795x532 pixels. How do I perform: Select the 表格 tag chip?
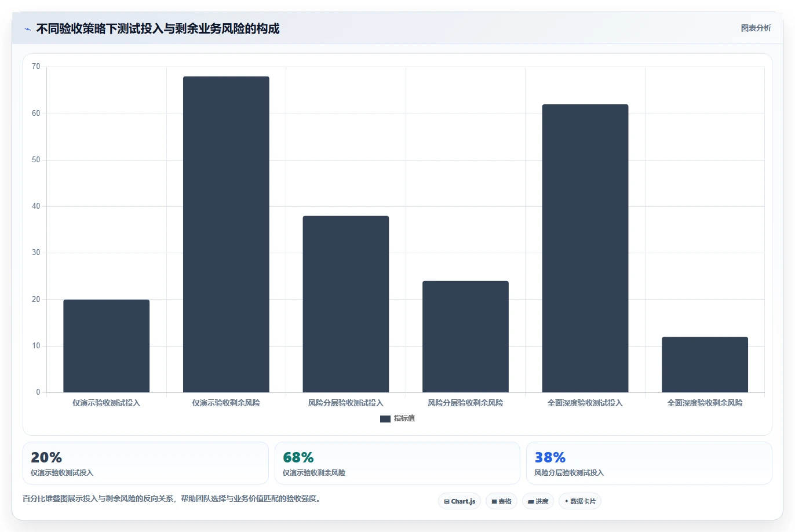tap(501, 501)
